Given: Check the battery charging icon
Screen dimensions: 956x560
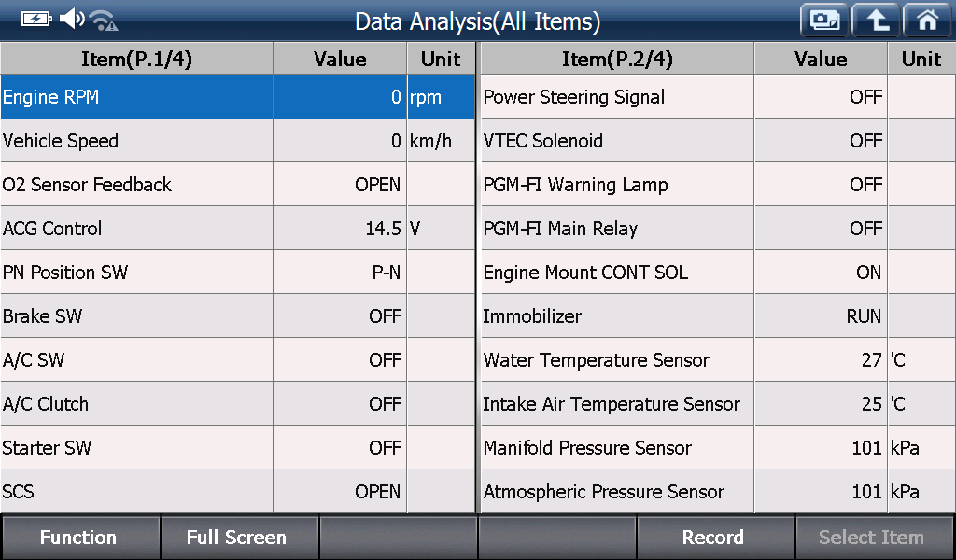Looking at the screenshot, I should (36, 20).
